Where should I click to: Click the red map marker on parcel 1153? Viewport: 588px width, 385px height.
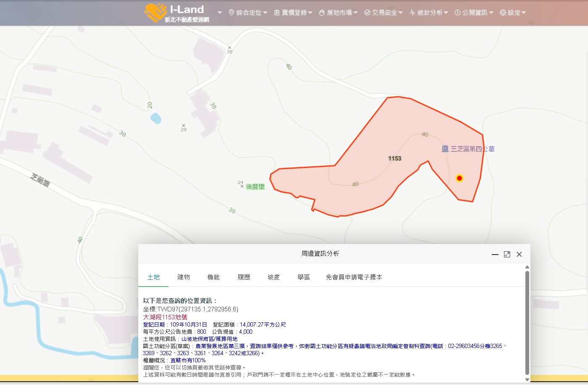[459, 178]
